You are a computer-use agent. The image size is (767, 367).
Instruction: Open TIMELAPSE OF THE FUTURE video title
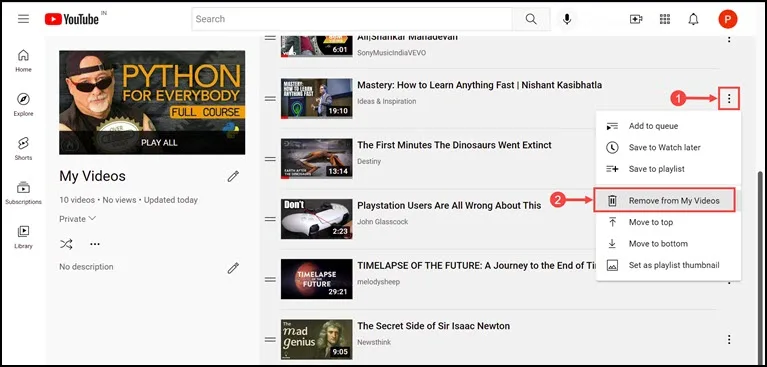[476, 266]
